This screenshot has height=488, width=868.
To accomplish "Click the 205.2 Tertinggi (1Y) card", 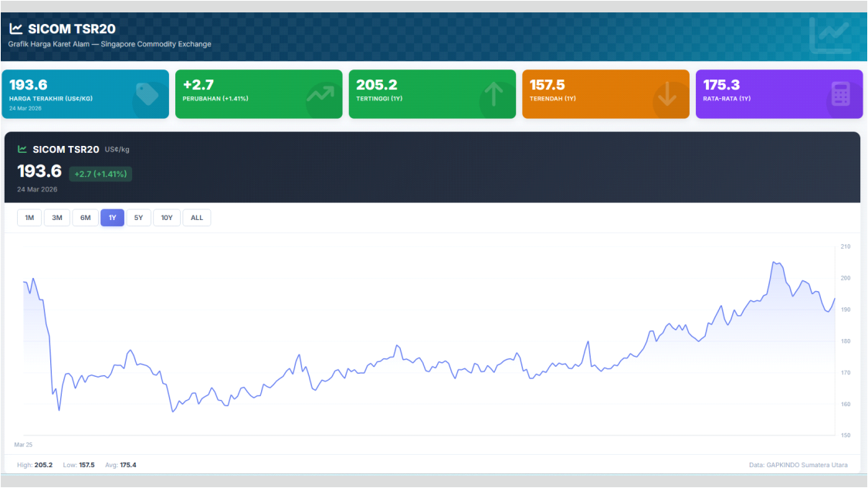I will coord(432,94).
